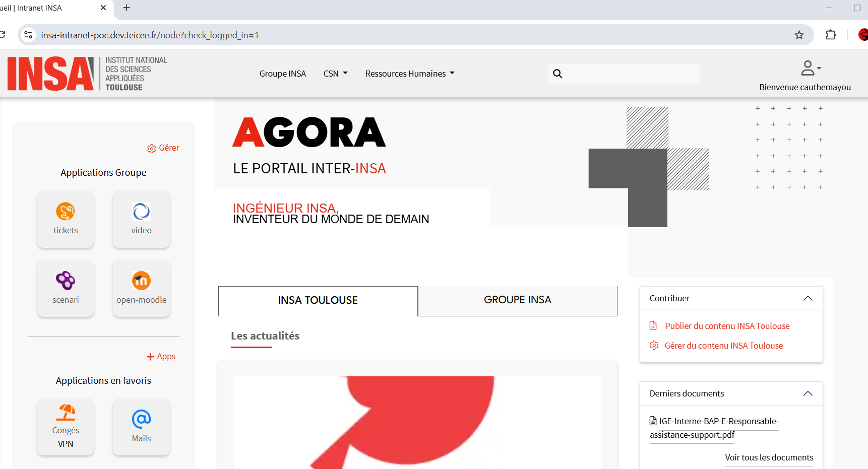
Task: Open the Mails favorite app
Action: [141, 427]
